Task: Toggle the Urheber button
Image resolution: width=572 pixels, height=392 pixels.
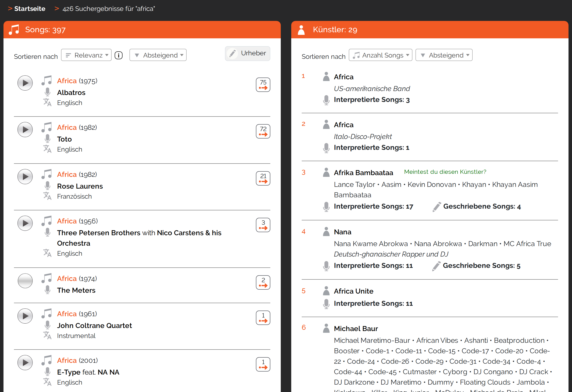Action: pos(247,53)
